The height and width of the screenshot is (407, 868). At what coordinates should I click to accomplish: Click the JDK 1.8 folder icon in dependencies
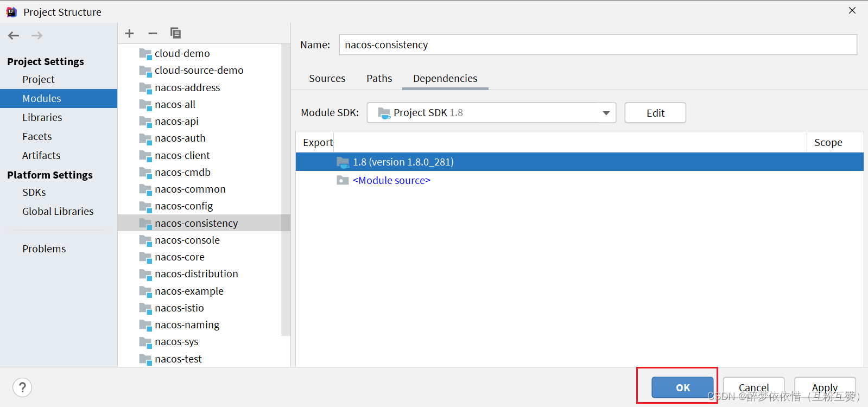tap(343, 162)
